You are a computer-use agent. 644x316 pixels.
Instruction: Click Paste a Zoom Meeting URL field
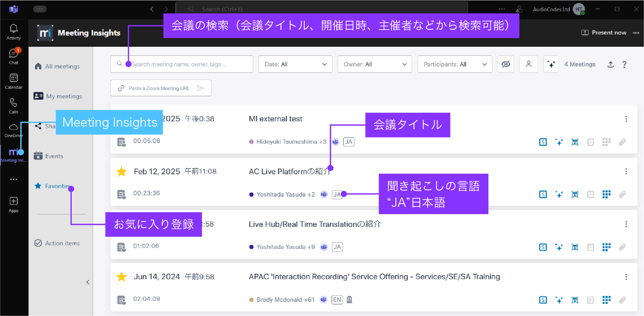tap(161, 88)
